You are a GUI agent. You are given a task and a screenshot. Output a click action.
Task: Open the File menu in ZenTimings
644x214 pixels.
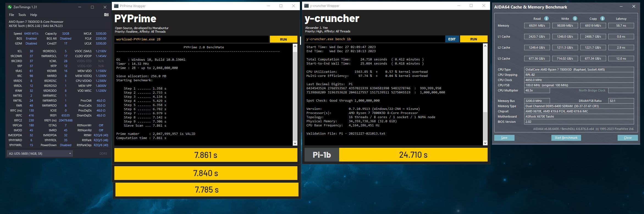12,15
